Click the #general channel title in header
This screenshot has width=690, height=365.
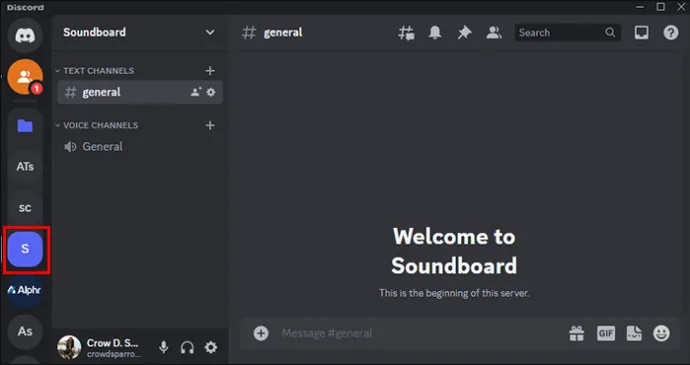(283, 33)
